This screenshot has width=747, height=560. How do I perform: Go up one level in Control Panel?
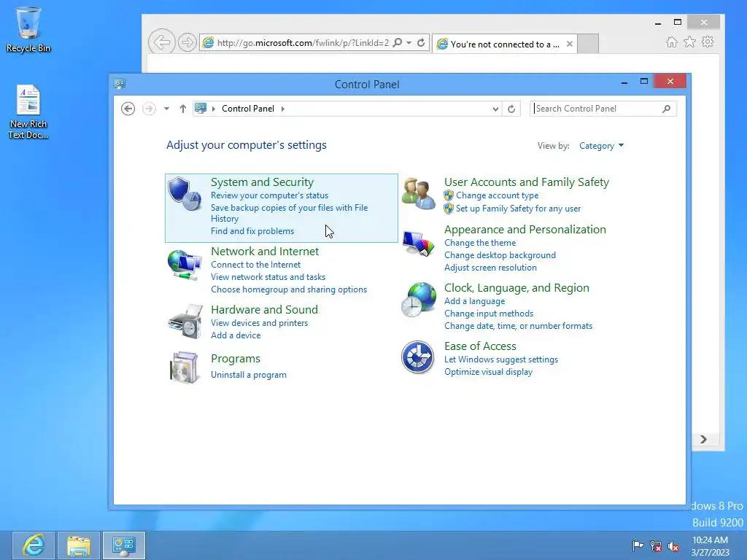click(182, 109)
